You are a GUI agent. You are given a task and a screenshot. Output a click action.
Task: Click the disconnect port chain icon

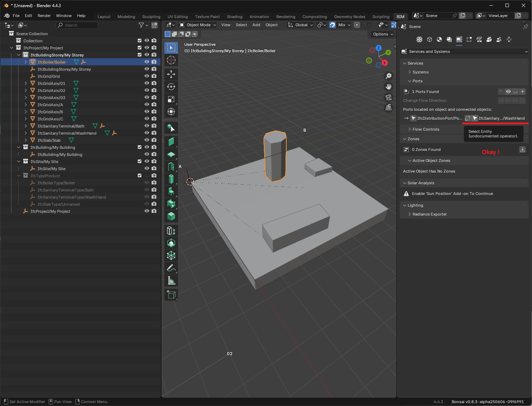[468, 118]
